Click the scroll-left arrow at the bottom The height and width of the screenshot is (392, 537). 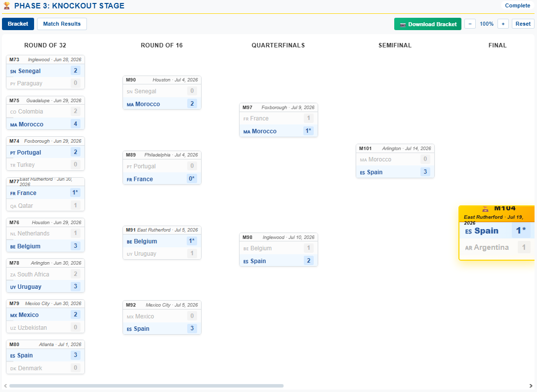point(4,386)
